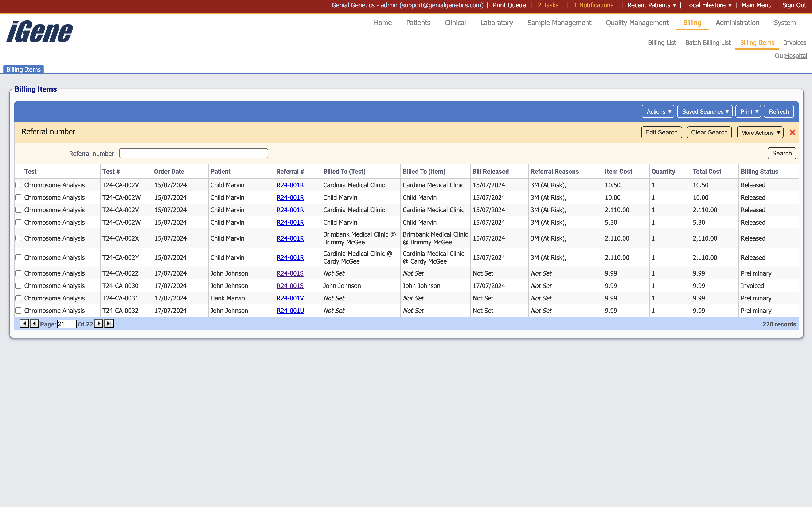812x507 pixels.
Task: Jump to the first page using pagination icon
Action: tap(24, 324)
